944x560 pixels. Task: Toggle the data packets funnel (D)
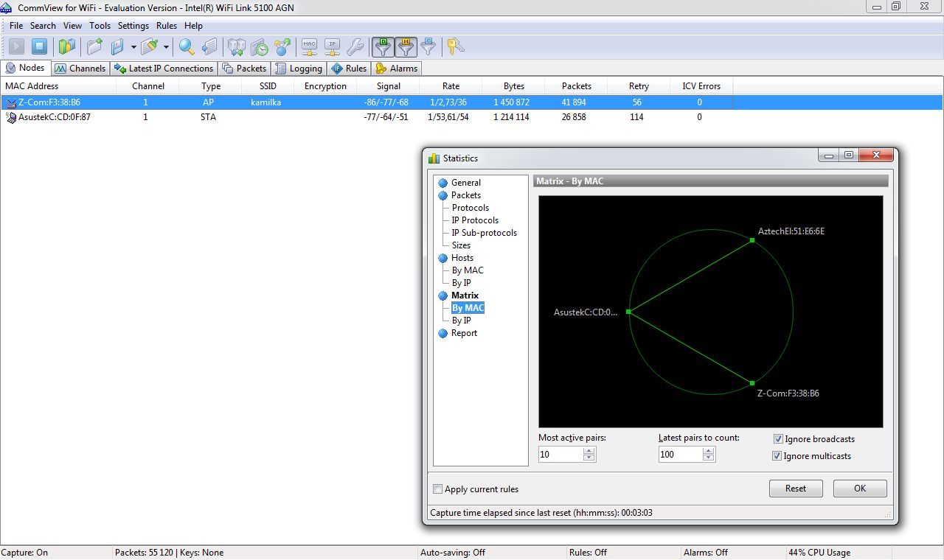coord(383,47)
